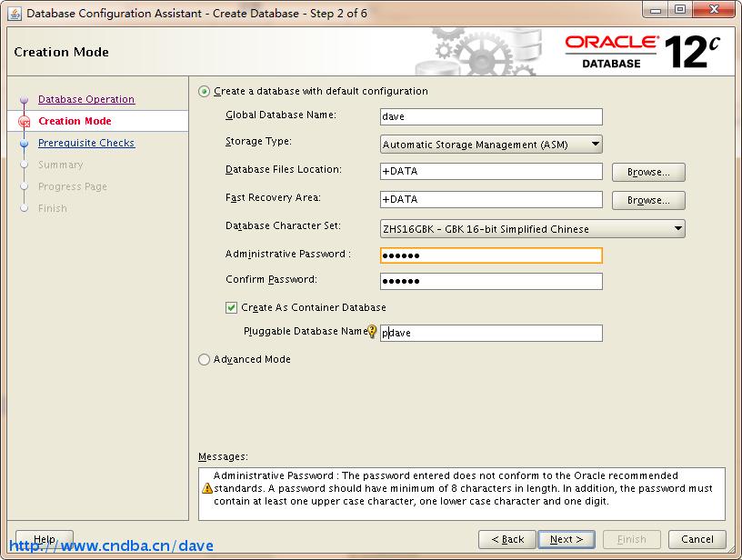Uncheck Create As Container Database

point(231,308)
